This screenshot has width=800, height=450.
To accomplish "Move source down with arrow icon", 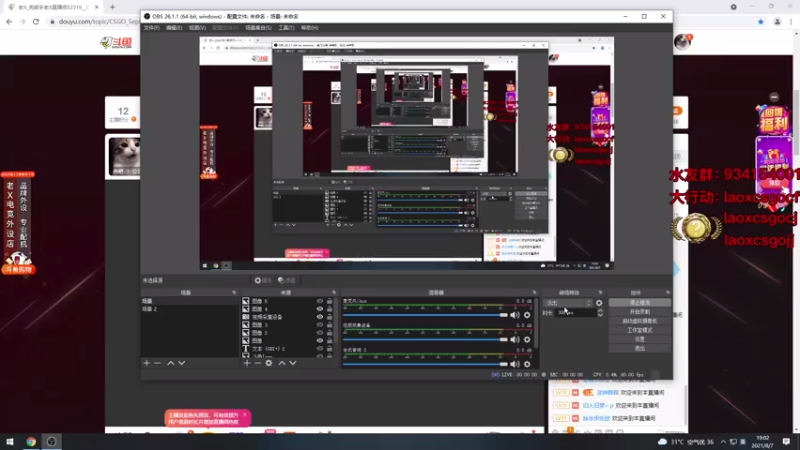I will [x=293, y=363].
